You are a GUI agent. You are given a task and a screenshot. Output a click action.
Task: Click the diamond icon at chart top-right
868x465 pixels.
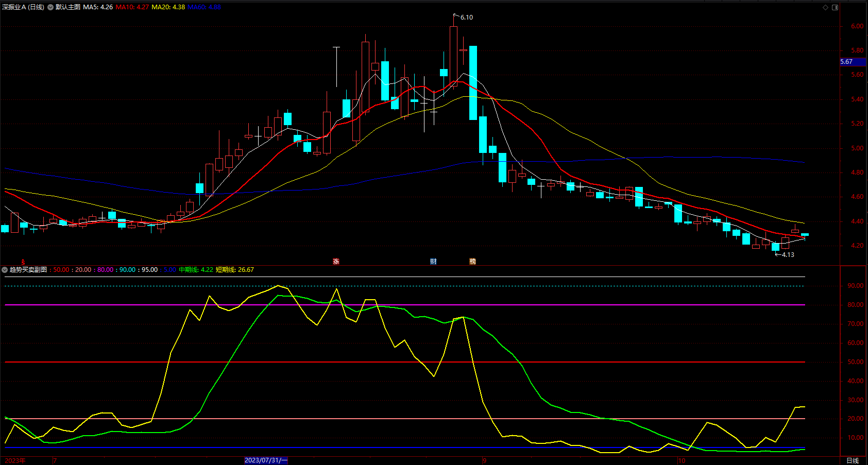pos(825,7)
